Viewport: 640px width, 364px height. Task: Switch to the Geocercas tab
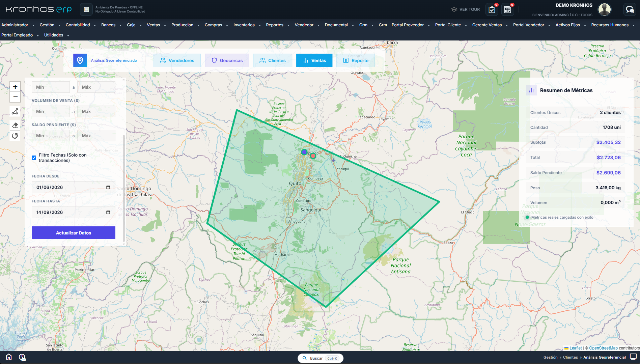click(227, 60)
